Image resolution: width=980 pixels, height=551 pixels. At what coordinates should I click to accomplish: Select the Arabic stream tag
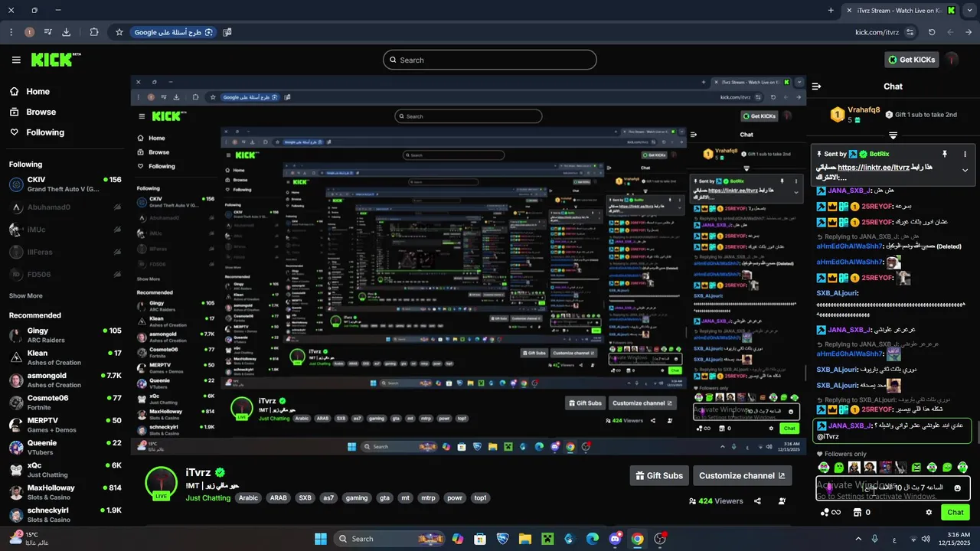pos(248,497)
